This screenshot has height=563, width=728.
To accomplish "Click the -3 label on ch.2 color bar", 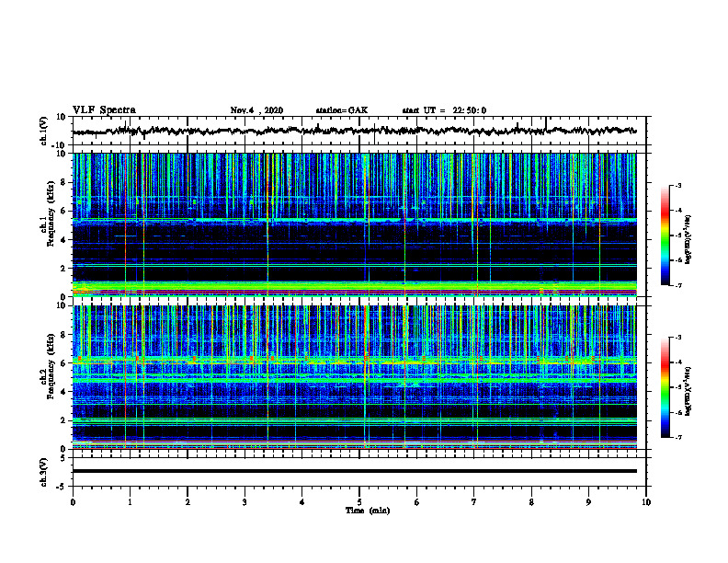I will (677, 338).
